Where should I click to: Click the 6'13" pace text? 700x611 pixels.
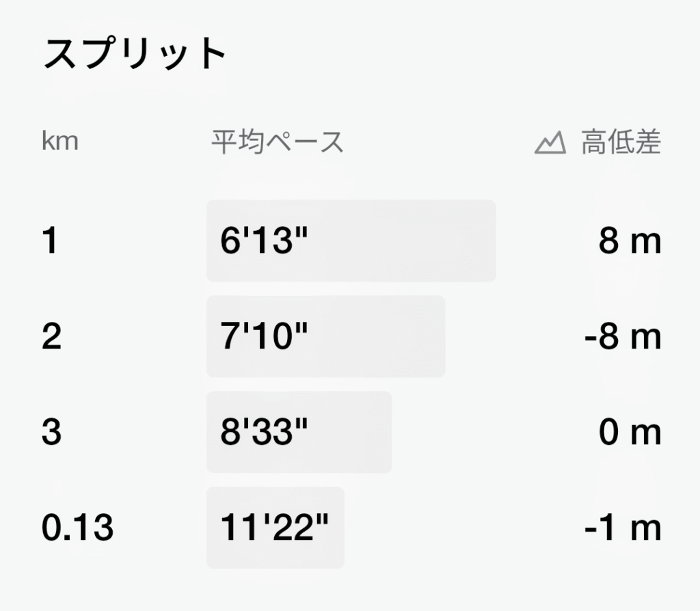pos(265,240)
